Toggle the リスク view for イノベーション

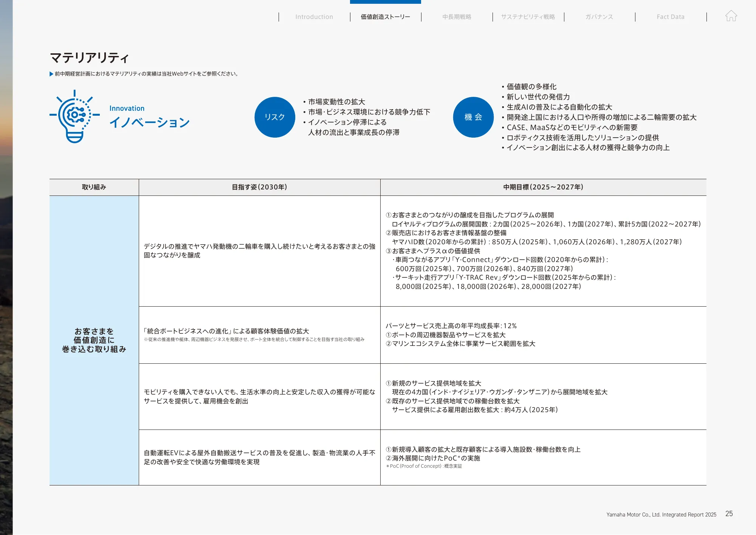(275, 117)
